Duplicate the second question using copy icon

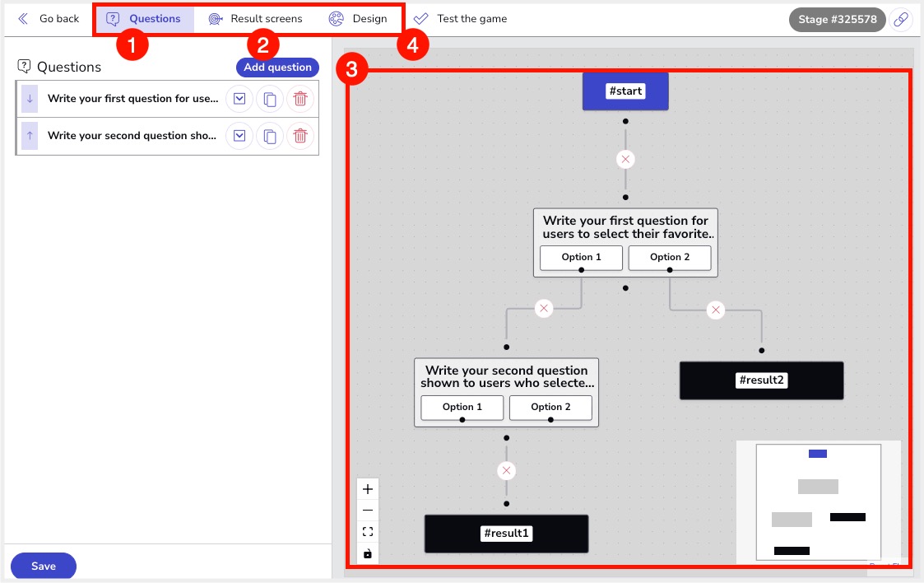269,136
